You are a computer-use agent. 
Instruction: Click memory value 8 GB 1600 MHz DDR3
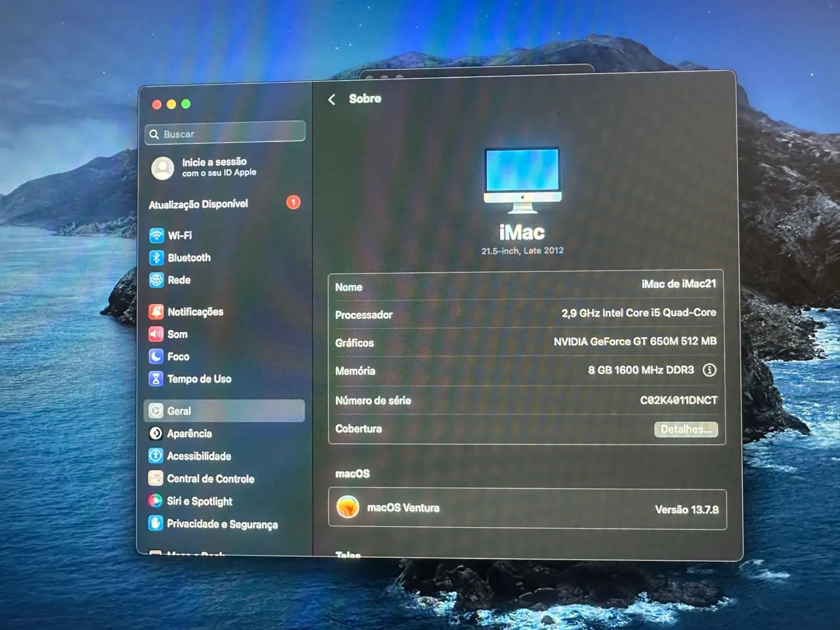click(641, 370)
